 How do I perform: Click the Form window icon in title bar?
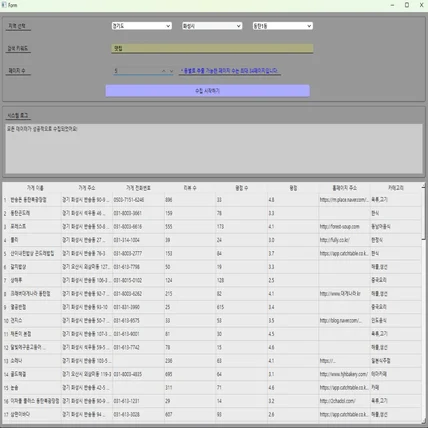[x=4, y=5]
